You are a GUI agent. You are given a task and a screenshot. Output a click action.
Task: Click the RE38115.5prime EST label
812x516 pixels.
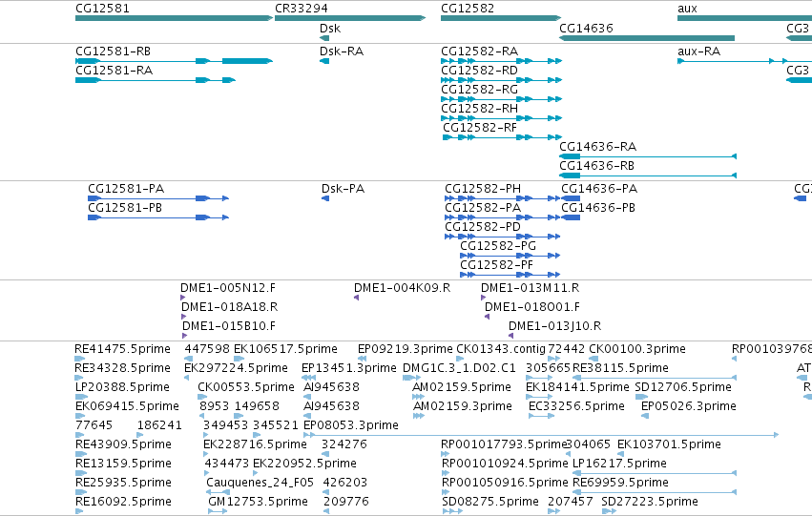click(x=620, y=368)
